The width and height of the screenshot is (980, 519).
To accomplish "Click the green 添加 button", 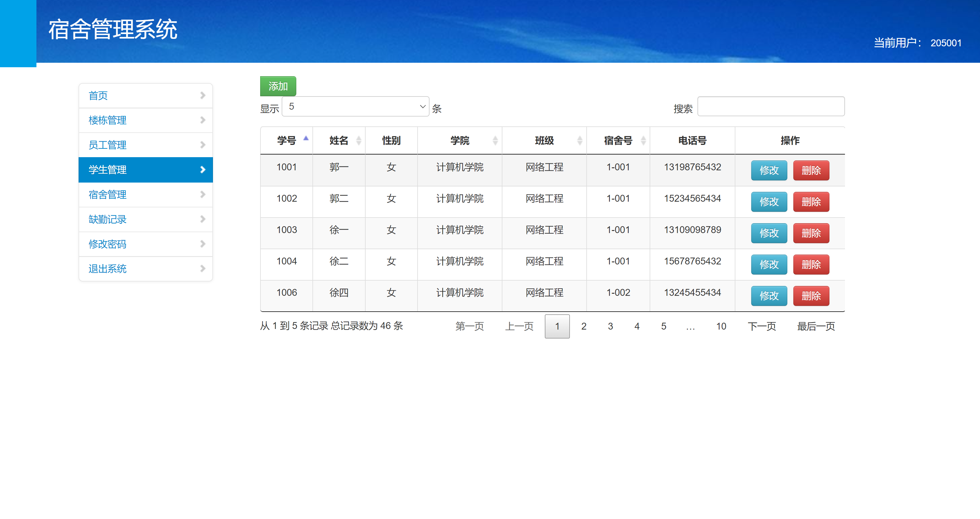I will 277,86.
